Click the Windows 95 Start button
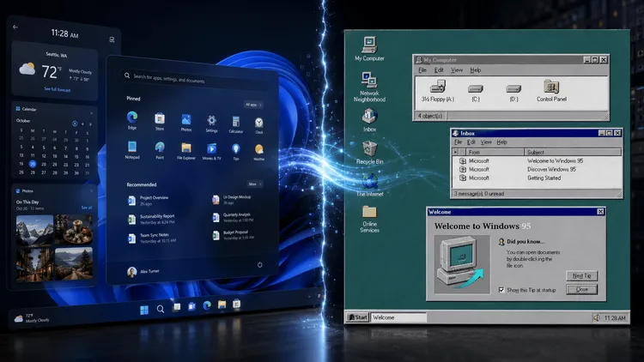The image size is (644, 362). 358,317
